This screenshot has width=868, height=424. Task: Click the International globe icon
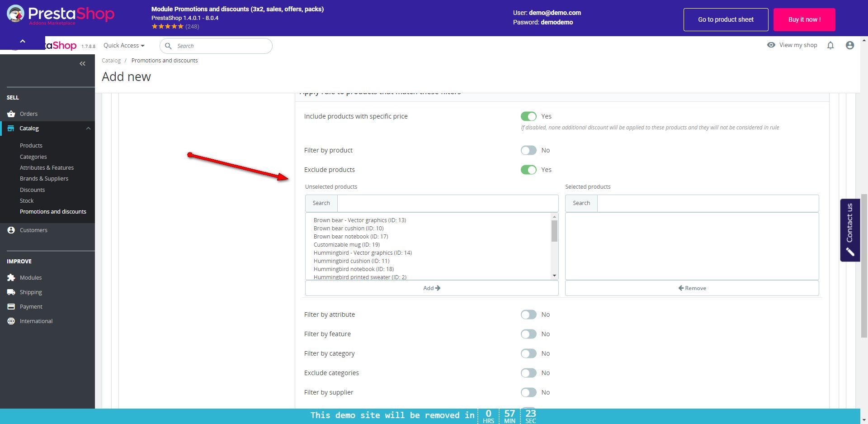pos(11,321)
